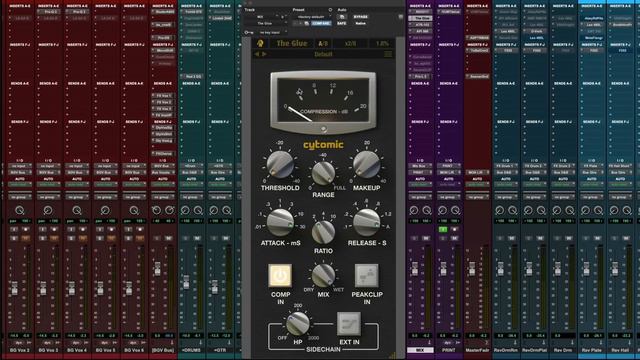
Task: Click the key input icon beside 'no key input'
Action: (248, 32)
